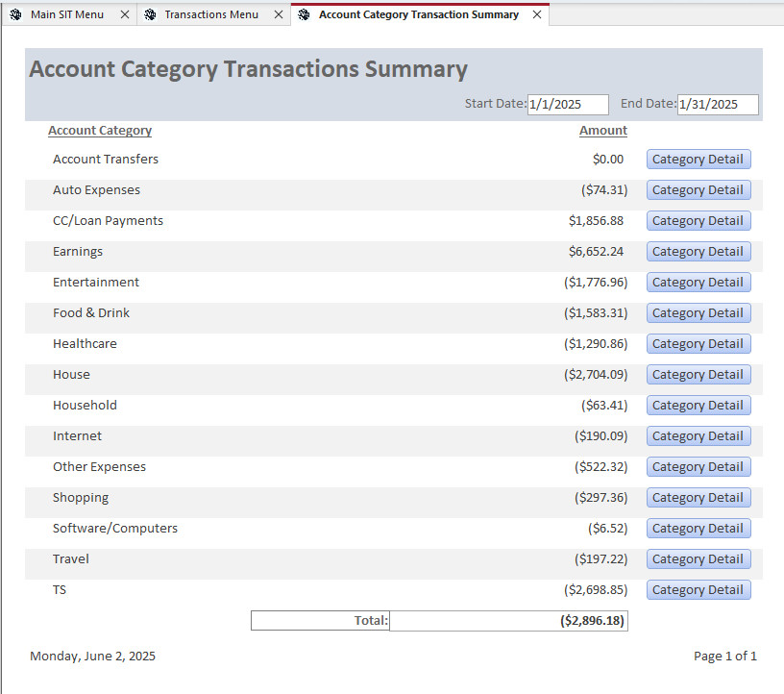Click the ($1,290.86) Healthcare amount
784x694 pixels.
[x=596, y=344]
